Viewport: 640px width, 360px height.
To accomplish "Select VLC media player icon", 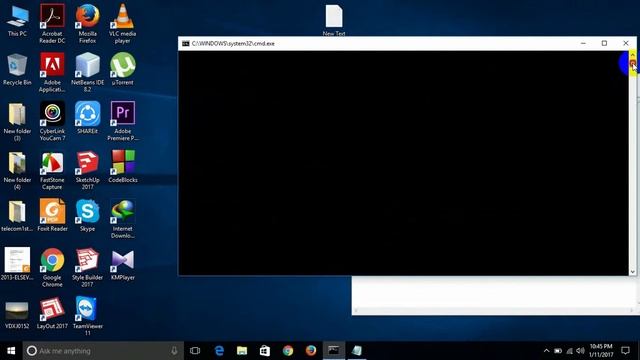I will click(122, 24).
